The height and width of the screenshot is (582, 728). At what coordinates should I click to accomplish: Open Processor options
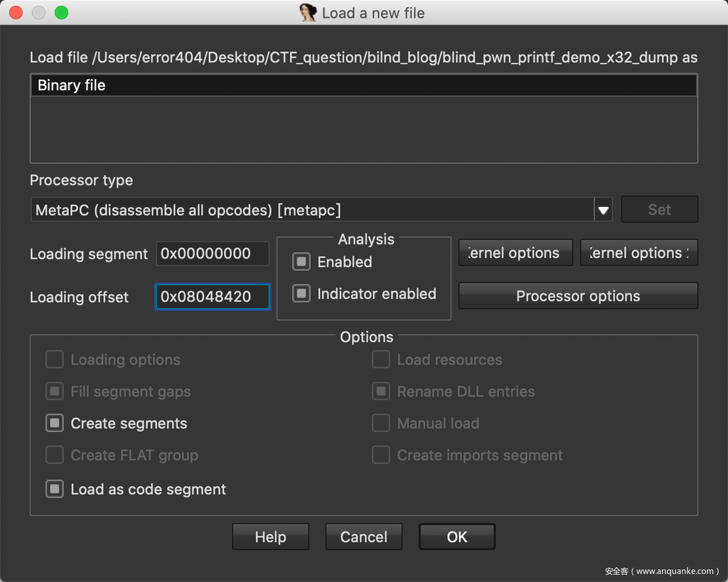[577, 296]
